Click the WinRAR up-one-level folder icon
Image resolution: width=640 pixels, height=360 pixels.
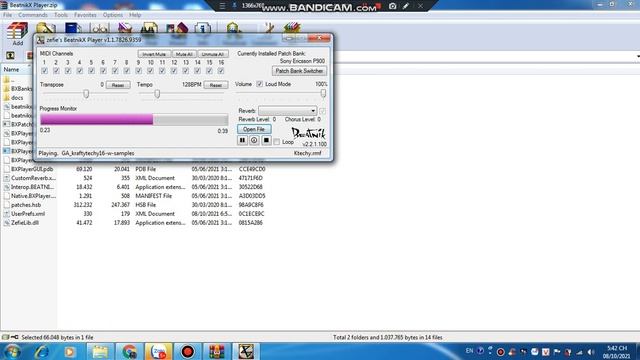[x=10, y=56]
